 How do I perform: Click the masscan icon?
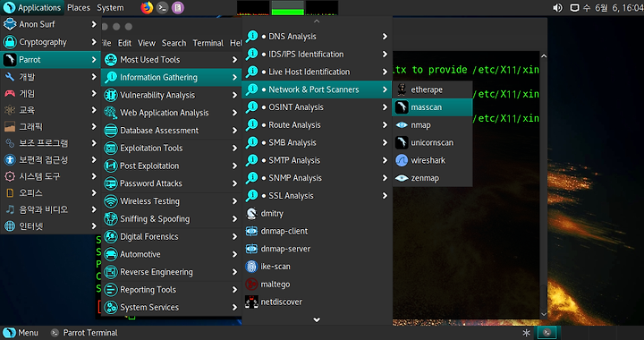(x=402, y=107)
